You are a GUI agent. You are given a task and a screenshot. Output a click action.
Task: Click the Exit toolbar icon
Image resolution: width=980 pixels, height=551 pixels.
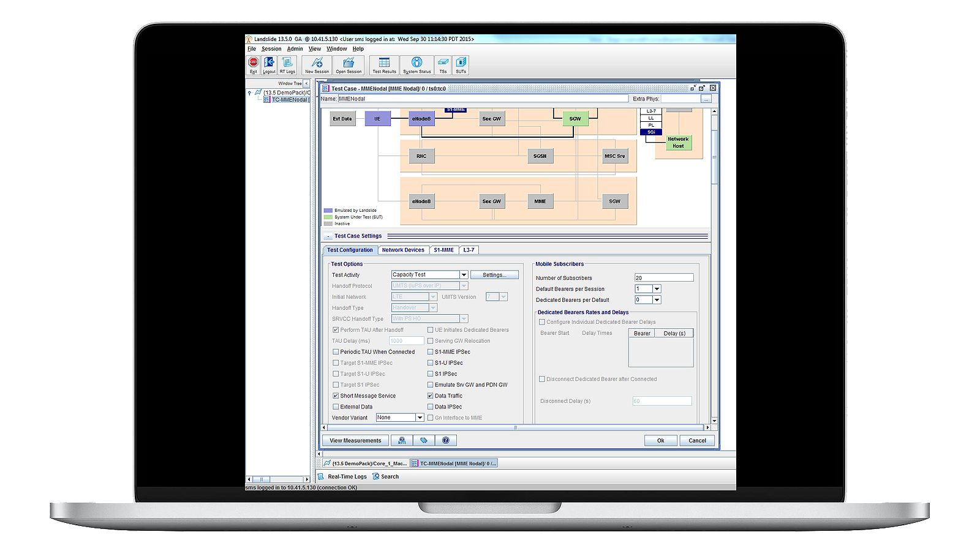(253, 65)
